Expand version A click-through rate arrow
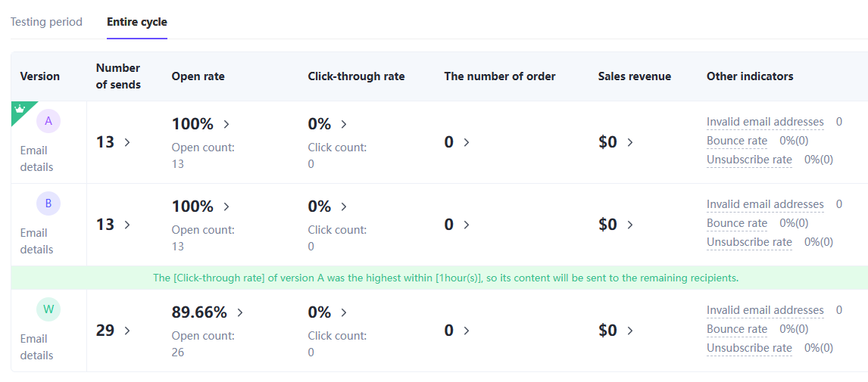Screen dimensions: 868x382 pos(344,124)
